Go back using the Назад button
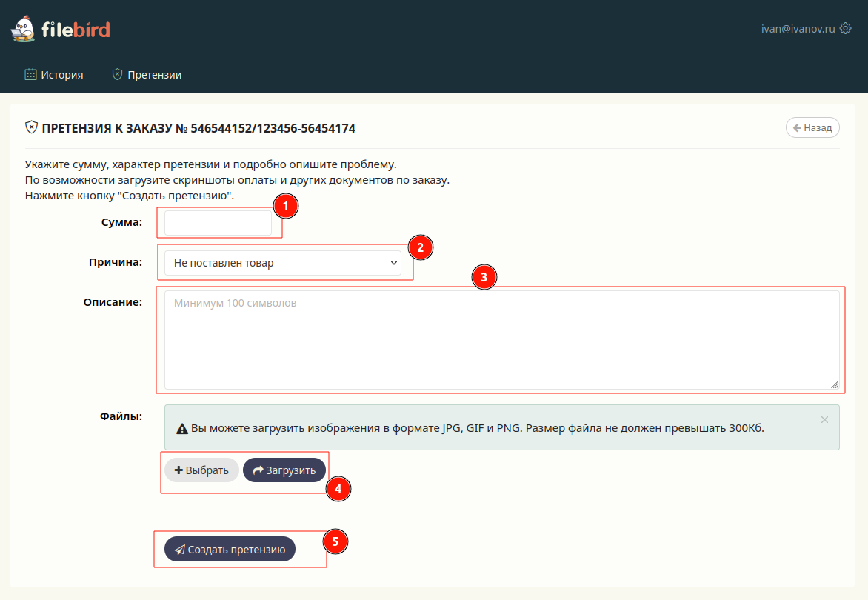The height and width of the screenshot is (600, 868). click(x=812, y=127)
